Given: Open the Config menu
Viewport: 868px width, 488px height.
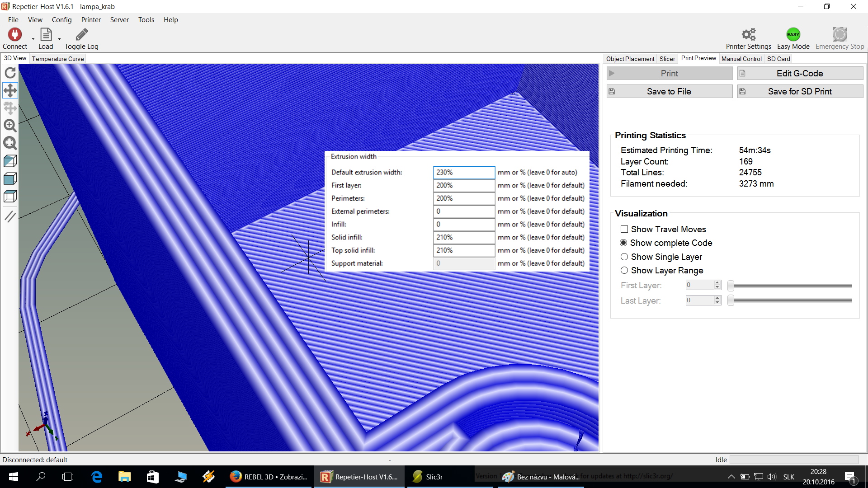Looking at the screenshot, I should [61, 20].
